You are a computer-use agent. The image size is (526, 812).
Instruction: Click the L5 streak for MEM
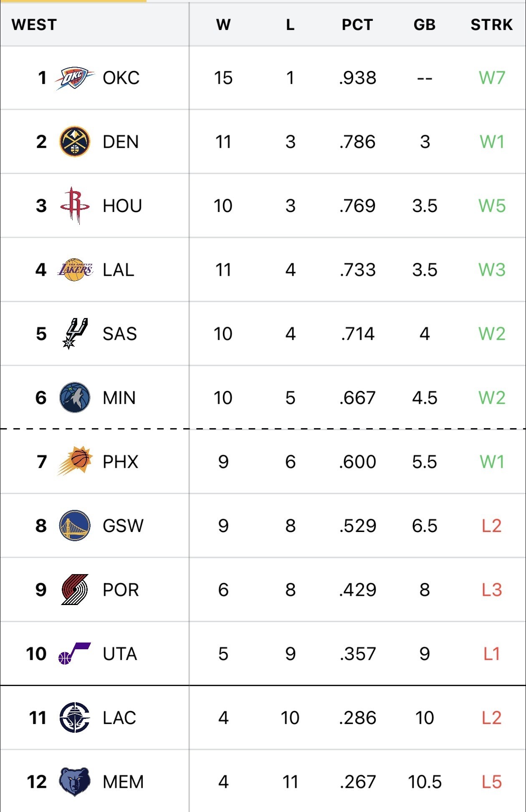(492, 782)
